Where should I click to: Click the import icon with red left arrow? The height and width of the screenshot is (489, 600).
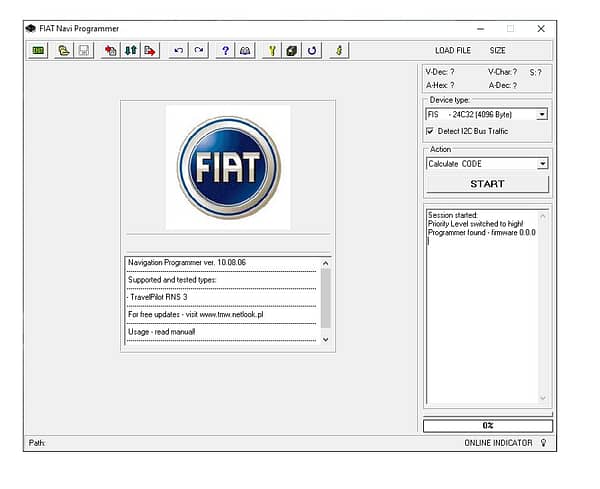click(x=111, y=50)
